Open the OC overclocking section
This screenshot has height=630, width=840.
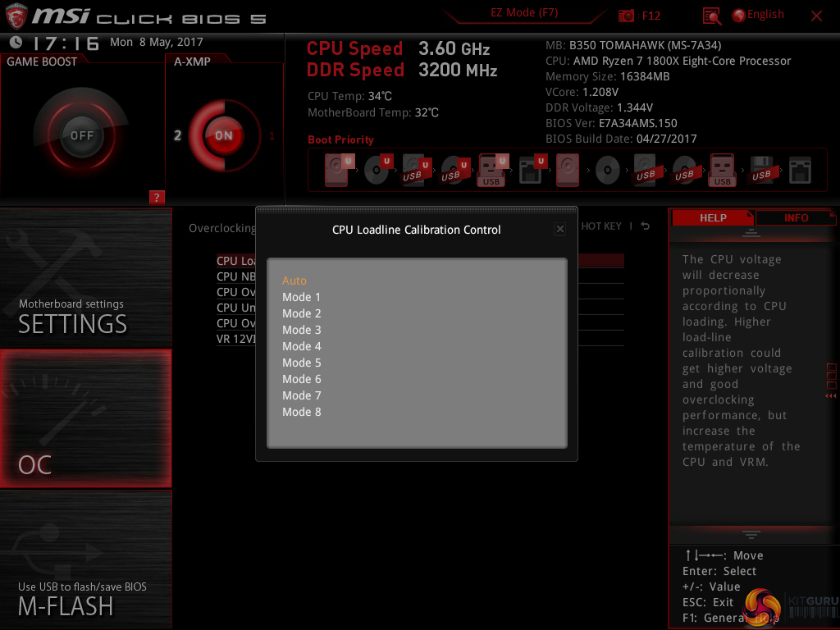85,418
